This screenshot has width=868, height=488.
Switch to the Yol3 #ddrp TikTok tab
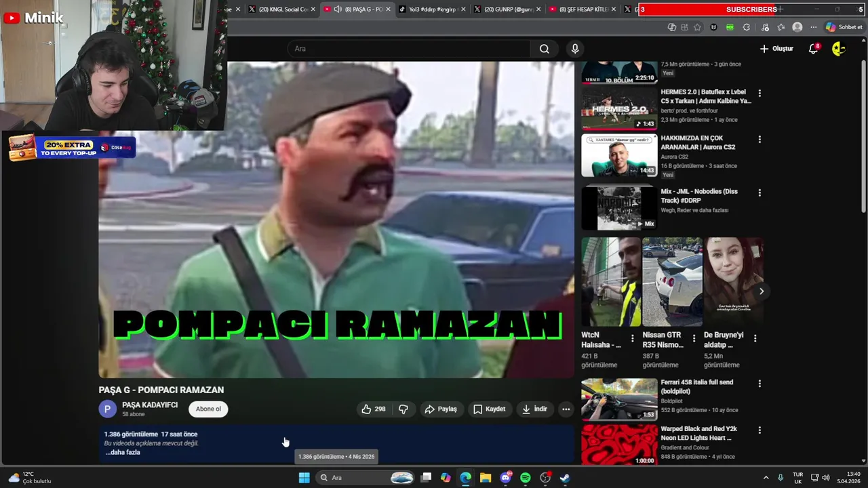431,9
